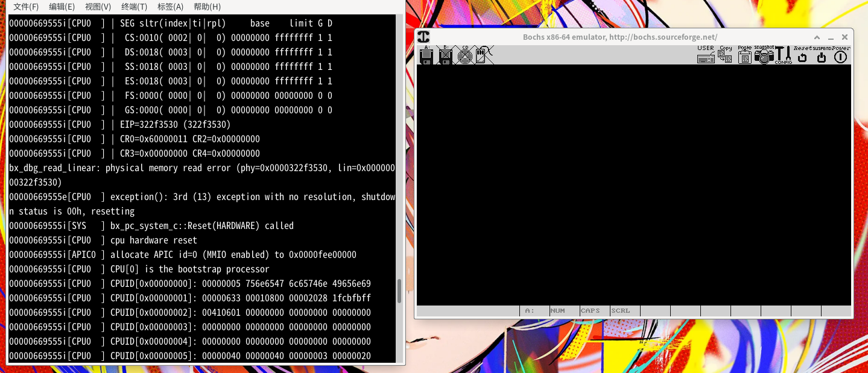
Task: Click the Power icon in Bochs
Action: (x=841, y=55)
